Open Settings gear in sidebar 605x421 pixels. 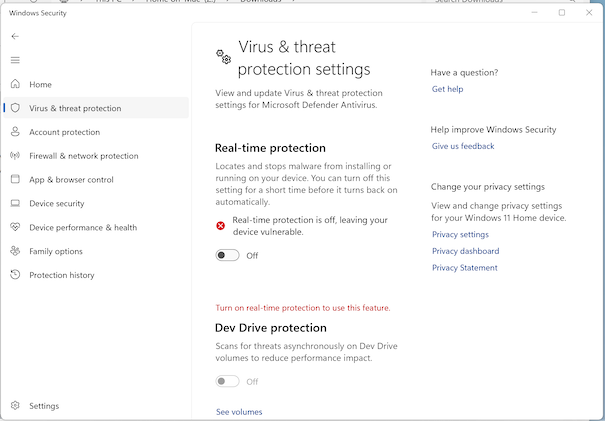15,406
